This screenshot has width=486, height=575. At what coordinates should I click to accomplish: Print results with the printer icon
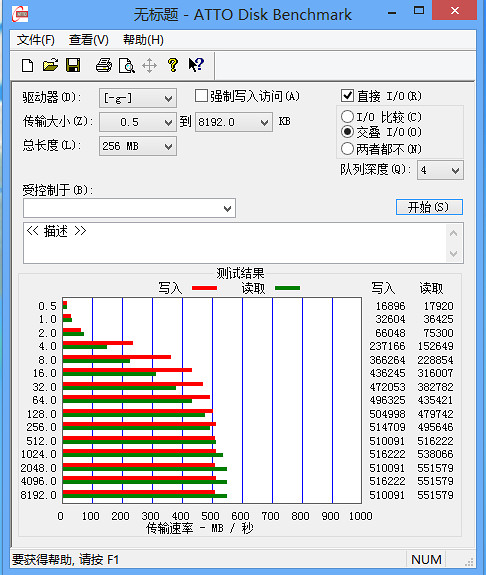coord(104,65)
